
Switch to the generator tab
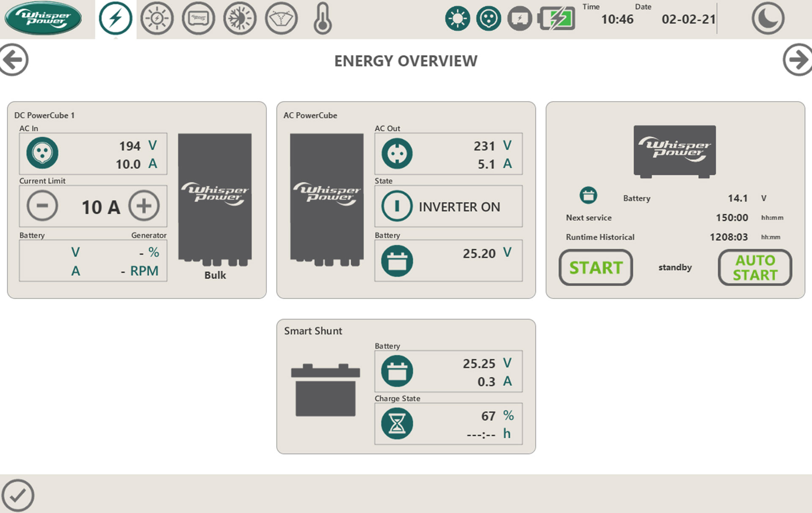point(198,19)
